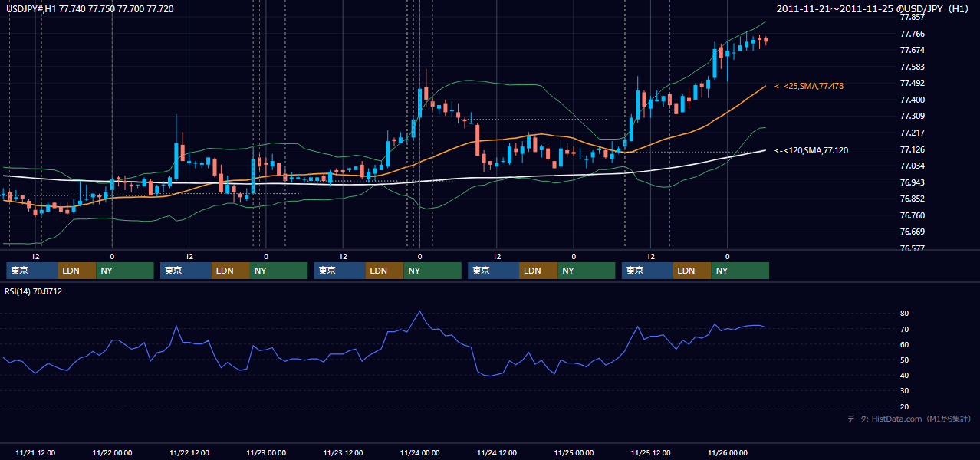Click the 11/26 00:00 time label

tap(727, 452)
